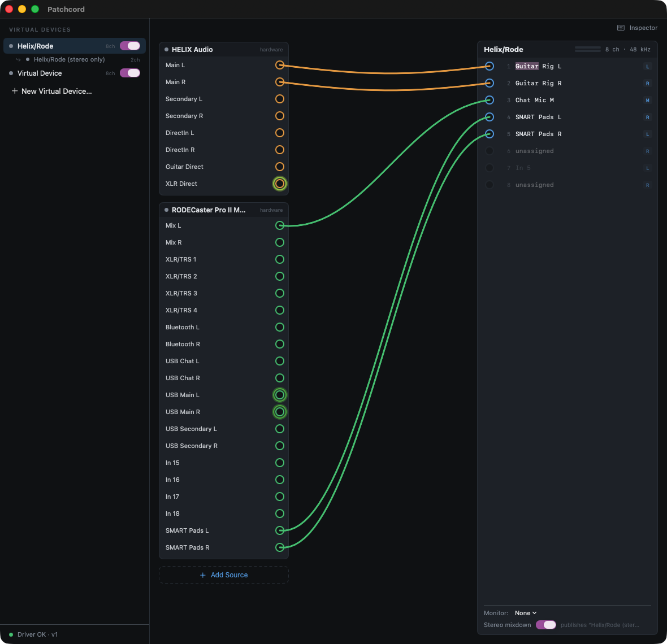Select the Secondary R output port
The width and height of the screenshot is (667, 644).
(279, 116)
